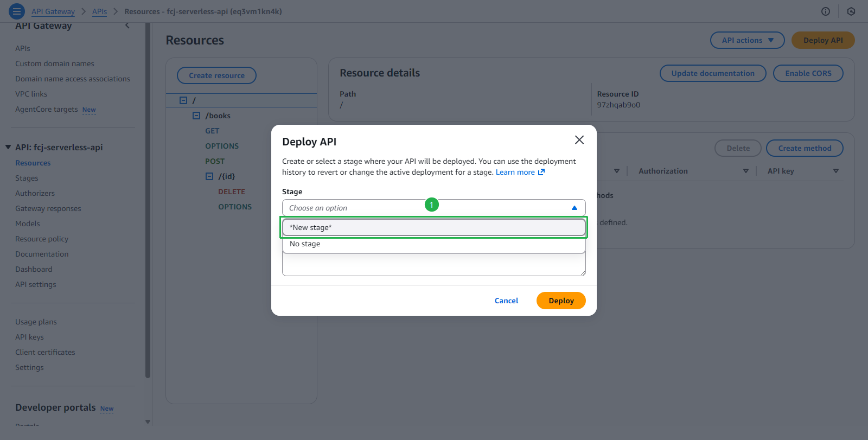Screen dimensions: 868x440
Task: Click Create method button
Action: click(x=805, y=148)
